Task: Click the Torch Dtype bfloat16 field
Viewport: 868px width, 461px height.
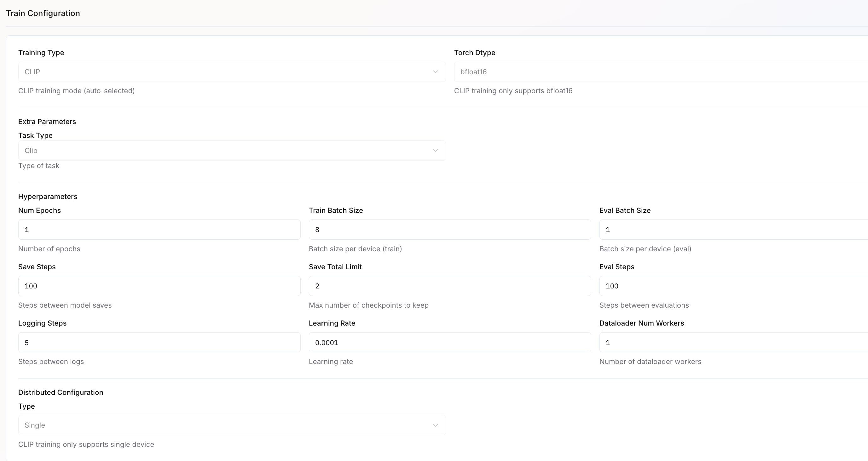Action: point(660,72)
